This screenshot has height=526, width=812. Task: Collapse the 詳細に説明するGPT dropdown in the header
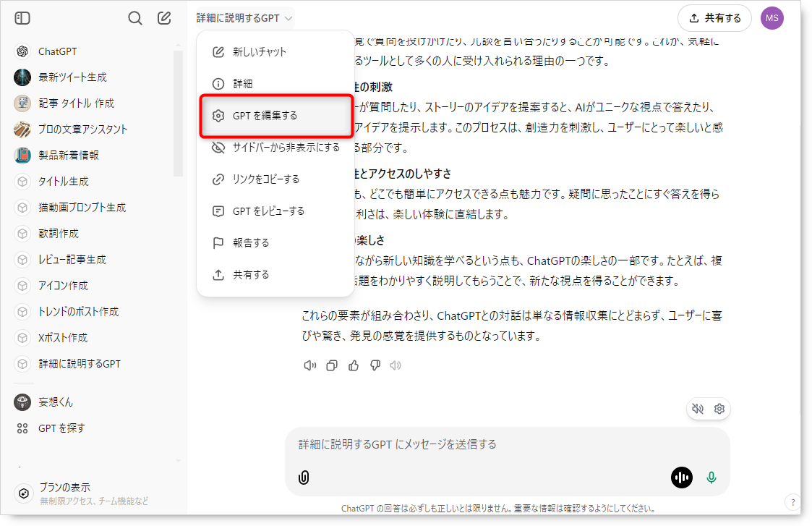[244, 18]
